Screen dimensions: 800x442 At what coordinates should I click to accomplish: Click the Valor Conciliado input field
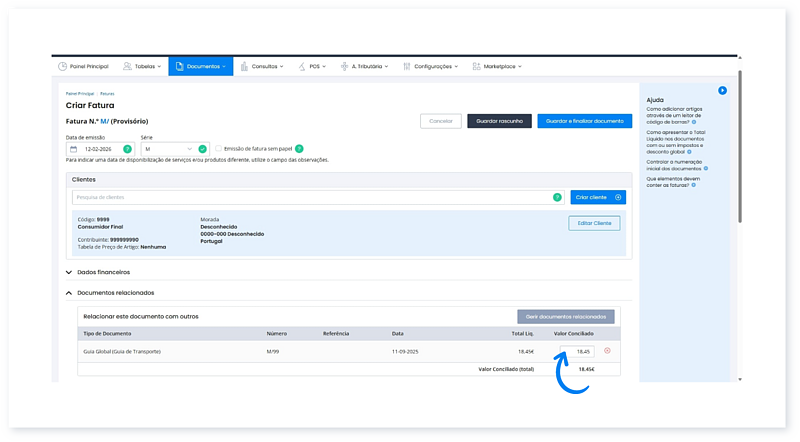pyautogui.click(x=578, y=352)
